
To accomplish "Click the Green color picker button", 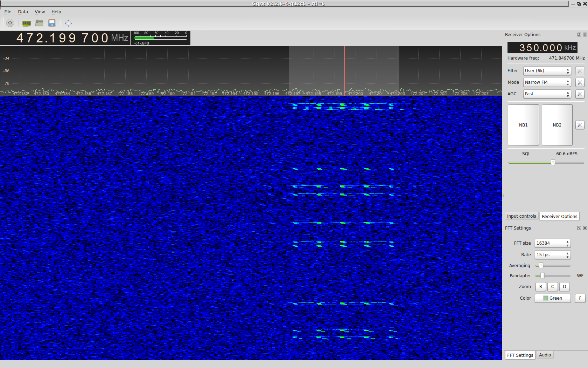I will pos(552,298).
